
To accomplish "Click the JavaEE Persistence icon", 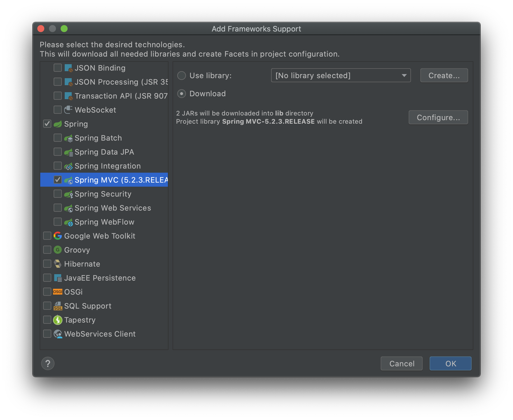I will click(58, 278).
